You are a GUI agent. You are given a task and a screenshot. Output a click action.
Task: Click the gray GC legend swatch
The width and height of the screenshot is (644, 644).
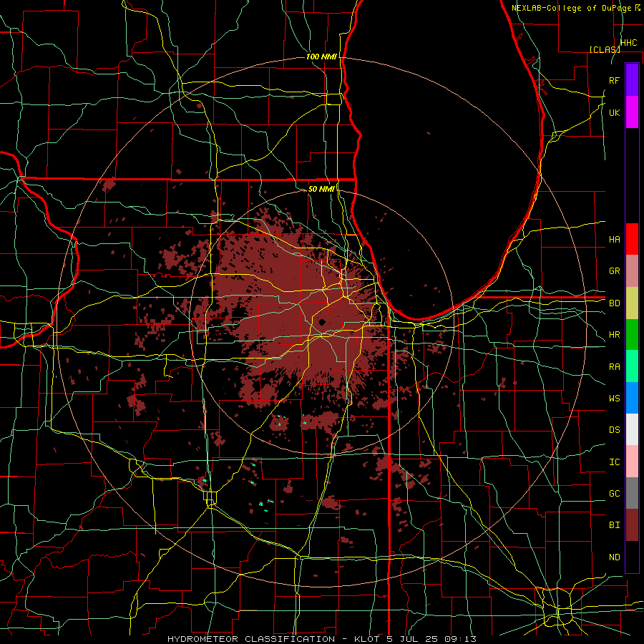(632, 493)
